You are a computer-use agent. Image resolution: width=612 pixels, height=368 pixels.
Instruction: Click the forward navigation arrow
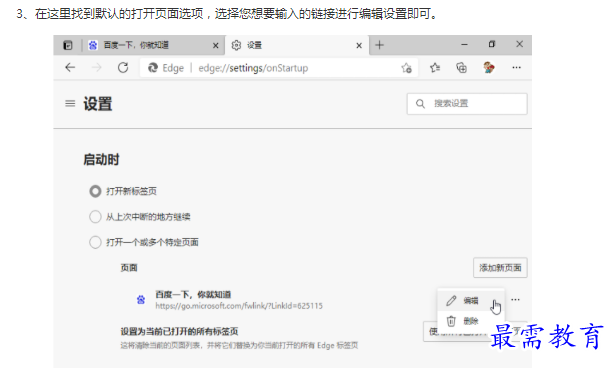(96, 68)
